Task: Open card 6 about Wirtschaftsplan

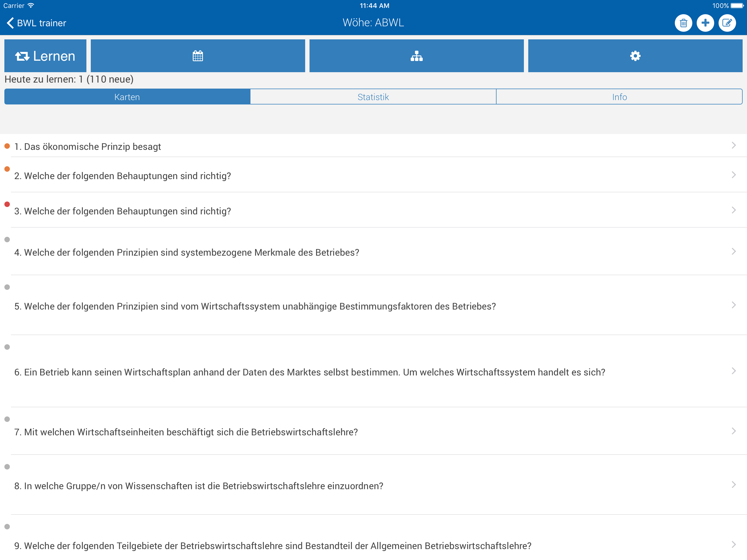Action: click(x=373, y=371)
